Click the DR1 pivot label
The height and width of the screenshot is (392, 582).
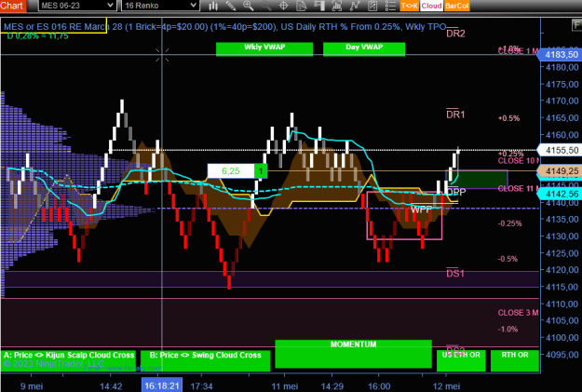coord(455,115)
